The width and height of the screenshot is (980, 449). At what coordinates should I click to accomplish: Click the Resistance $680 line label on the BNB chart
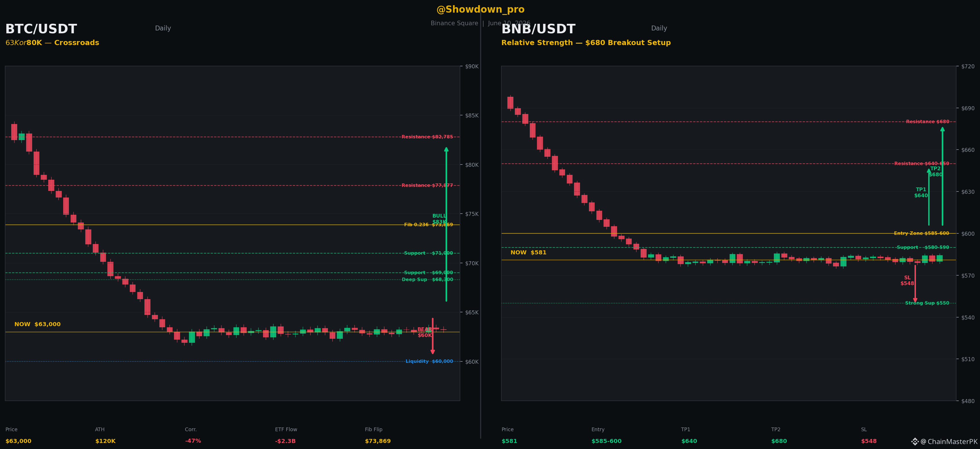click(927, 122)
